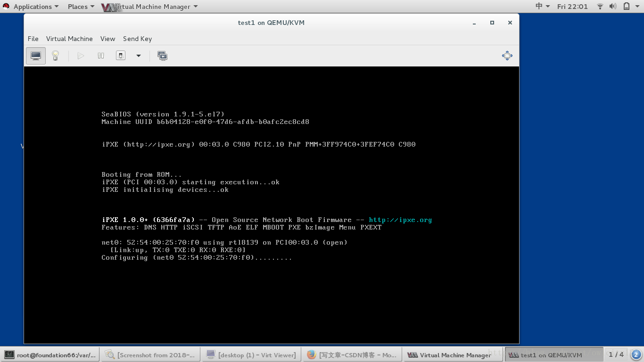
Task: Open the Send Key menu
Action: pos(137,39)
